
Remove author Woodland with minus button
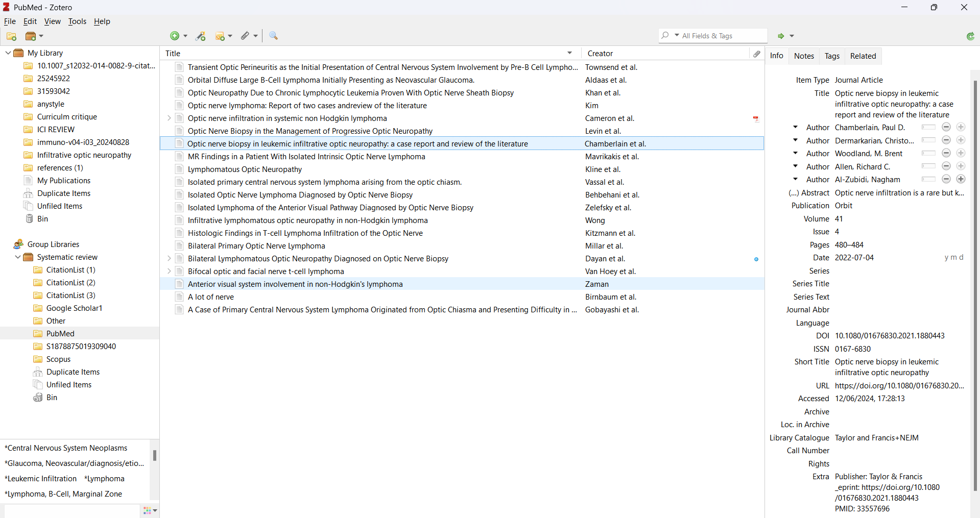(946, 153)
